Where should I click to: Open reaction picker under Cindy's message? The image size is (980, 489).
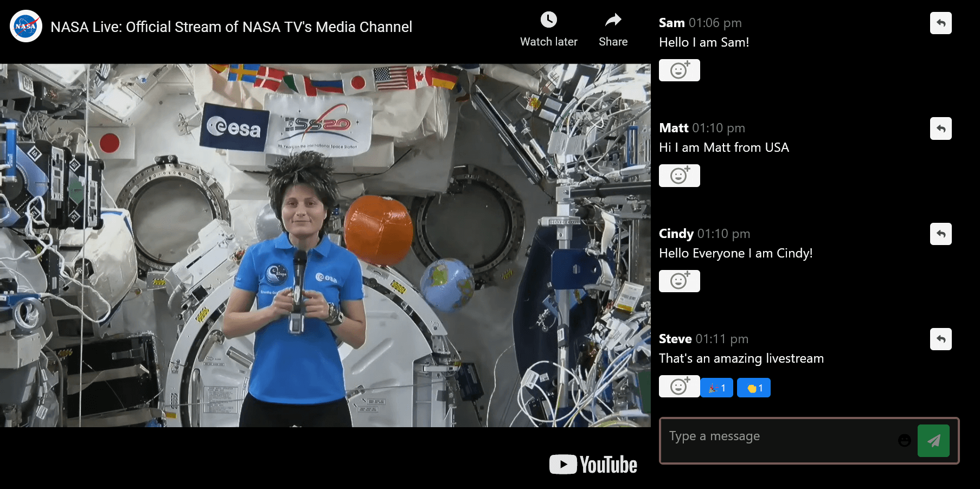point(679,281)
